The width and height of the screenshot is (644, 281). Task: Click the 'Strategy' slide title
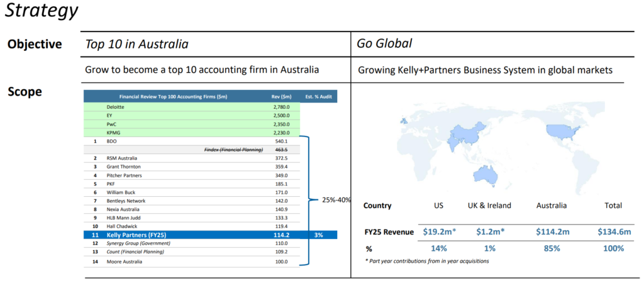(x=41, y=11)
